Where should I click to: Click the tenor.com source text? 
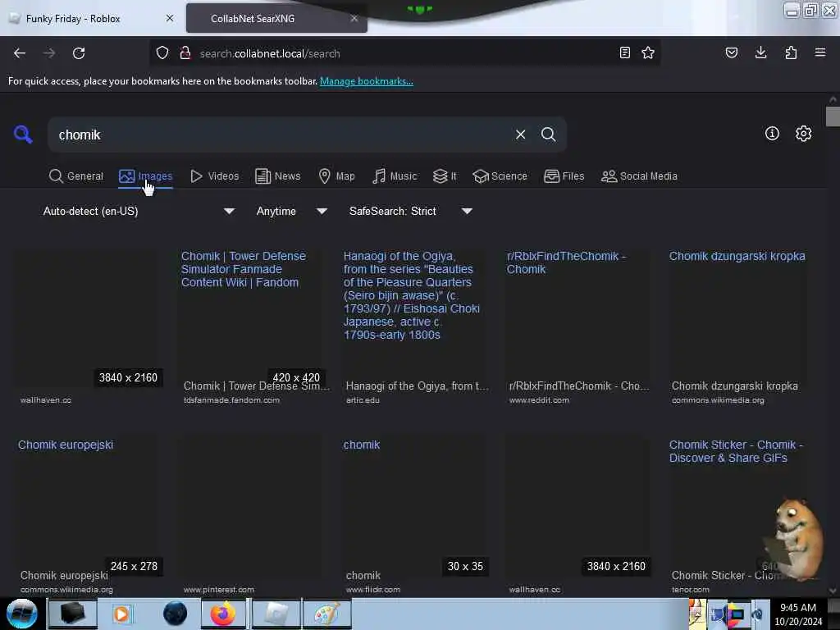pos(691,589)
